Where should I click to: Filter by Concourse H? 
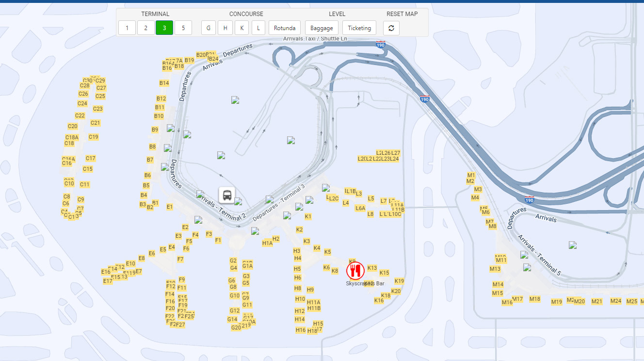pos(225,28)
